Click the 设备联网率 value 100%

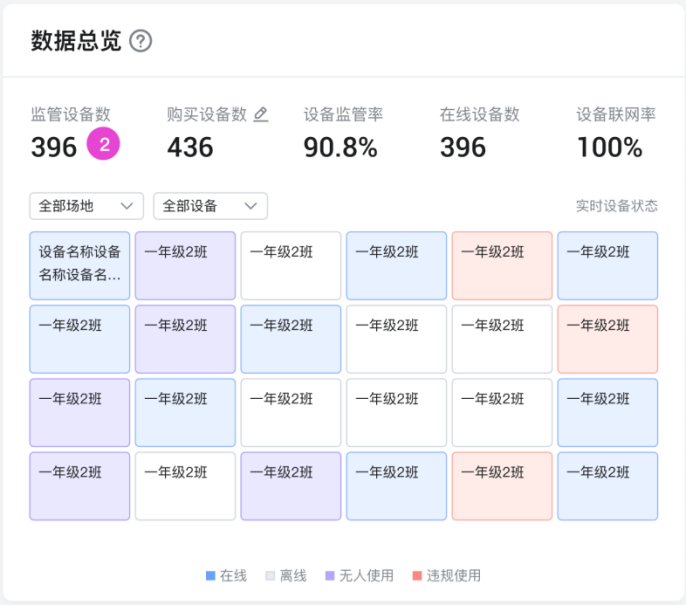point(610,147)
